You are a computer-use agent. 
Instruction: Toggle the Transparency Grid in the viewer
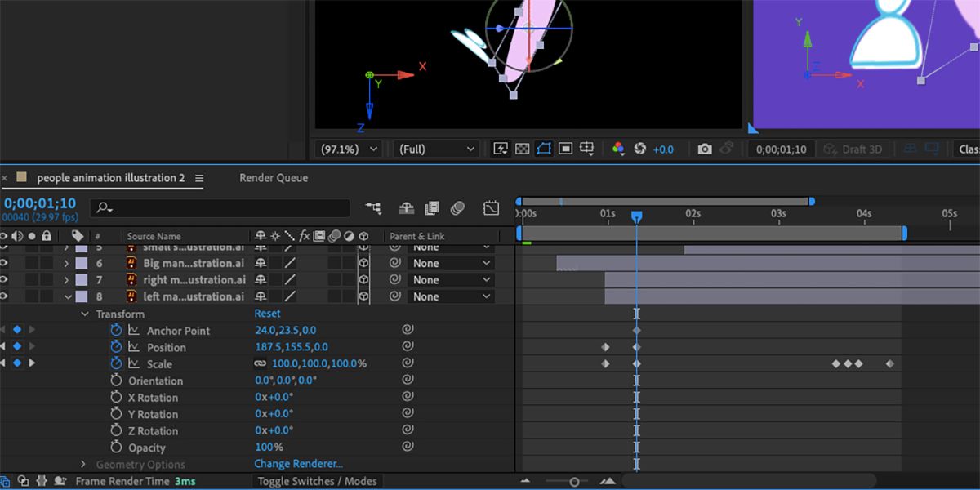pyautogui.click(x=523, y=149)
